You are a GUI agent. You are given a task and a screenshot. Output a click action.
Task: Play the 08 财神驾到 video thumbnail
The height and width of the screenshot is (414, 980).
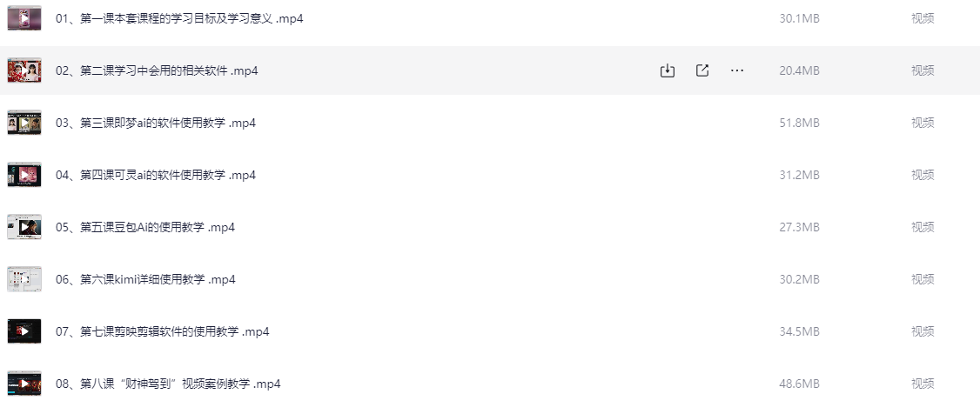(24, 384)
